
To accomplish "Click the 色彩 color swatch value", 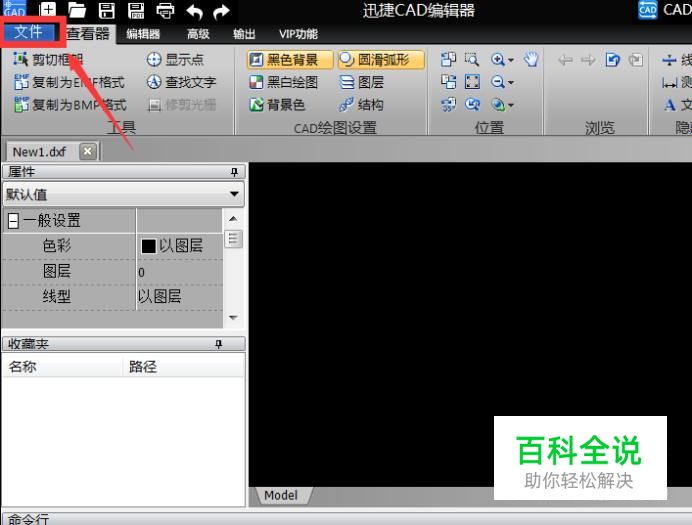I will coord(148,246).
